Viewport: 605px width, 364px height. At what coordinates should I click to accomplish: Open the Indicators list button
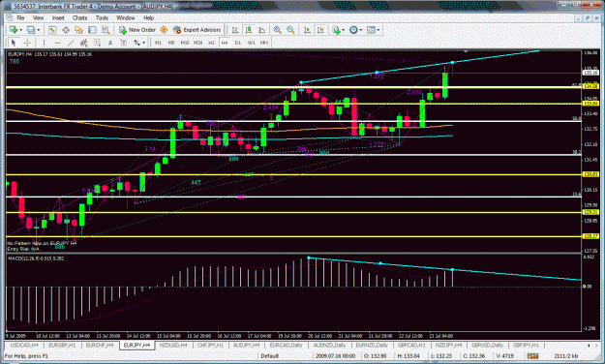(x=337, y=30)
